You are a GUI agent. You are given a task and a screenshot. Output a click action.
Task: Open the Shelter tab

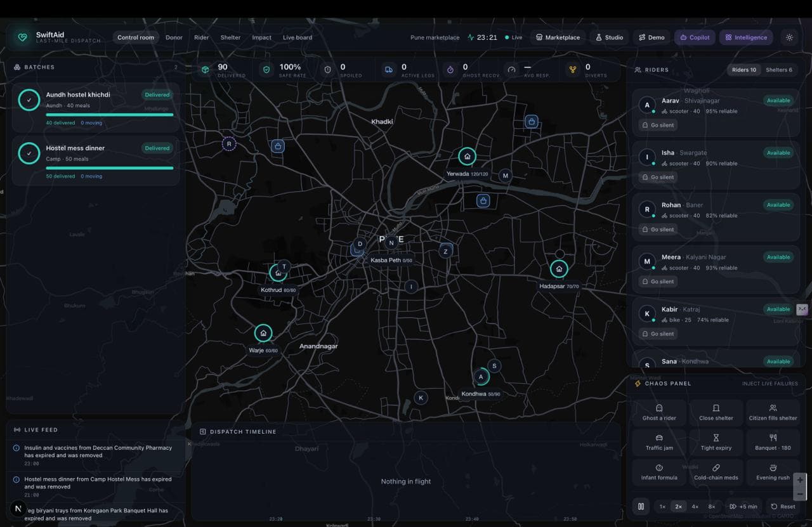click(x=230, y=37)
